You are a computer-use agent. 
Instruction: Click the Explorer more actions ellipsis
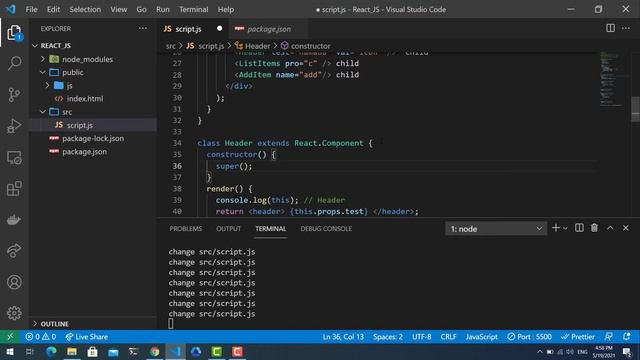pos(142,29)
